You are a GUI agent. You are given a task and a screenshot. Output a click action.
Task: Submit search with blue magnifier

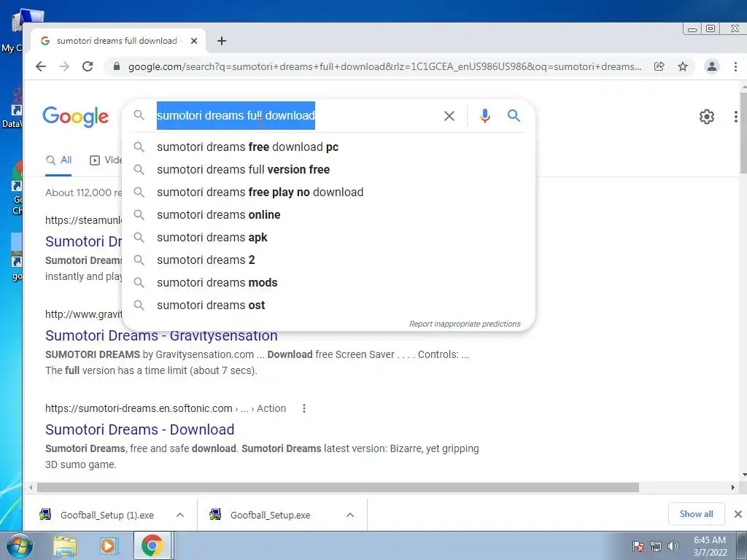[x=514, y=115]
